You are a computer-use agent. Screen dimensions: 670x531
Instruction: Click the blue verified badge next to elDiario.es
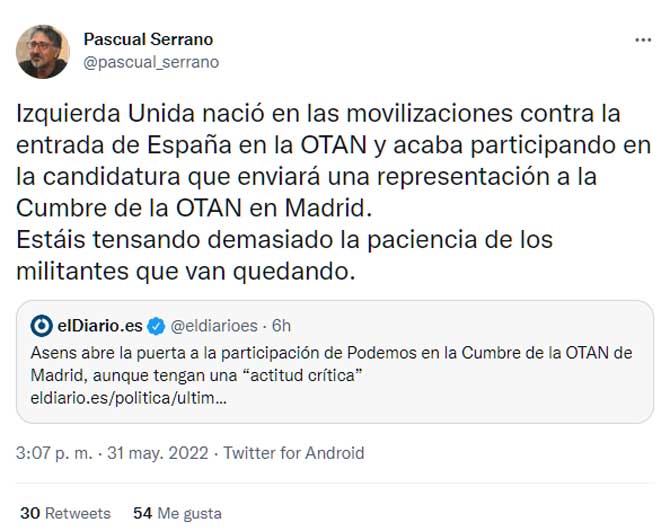pos(157,325)
